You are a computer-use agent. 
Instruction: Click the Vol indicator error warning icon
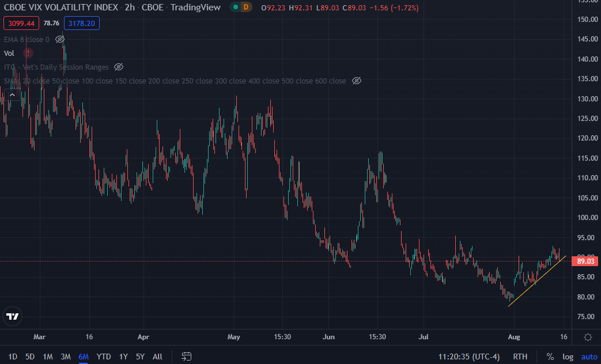(x=28, y=53)
